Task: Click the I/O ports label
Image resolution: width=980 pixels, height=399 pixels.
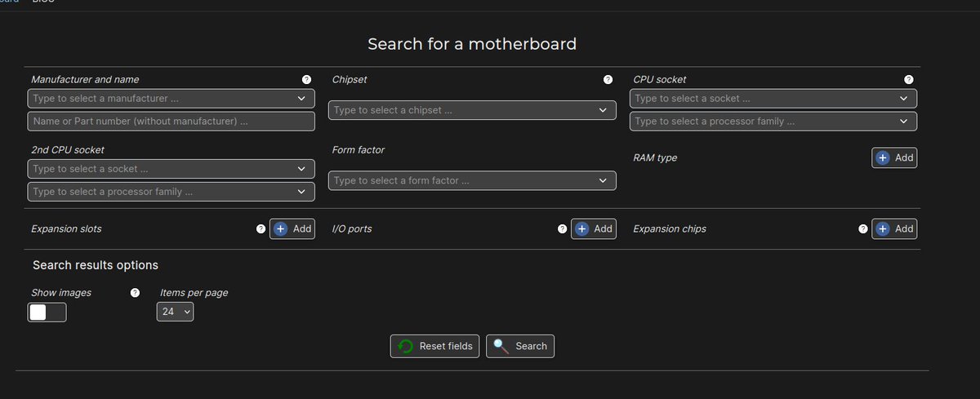Action: 352,229
